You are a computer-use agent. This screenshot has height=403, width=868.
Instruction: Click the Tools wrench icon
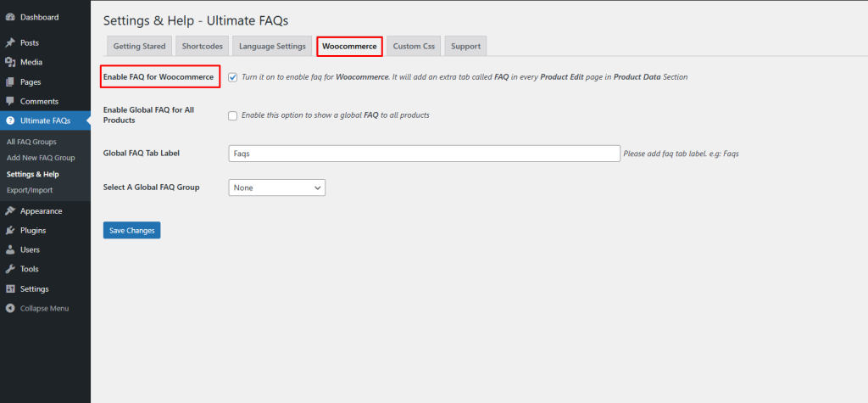10,269
